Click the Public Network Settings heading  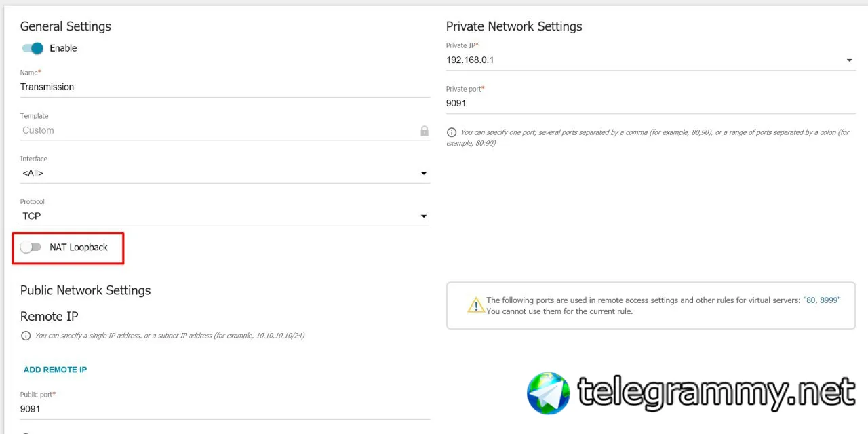pyautogui.click(x=85, y=290)
